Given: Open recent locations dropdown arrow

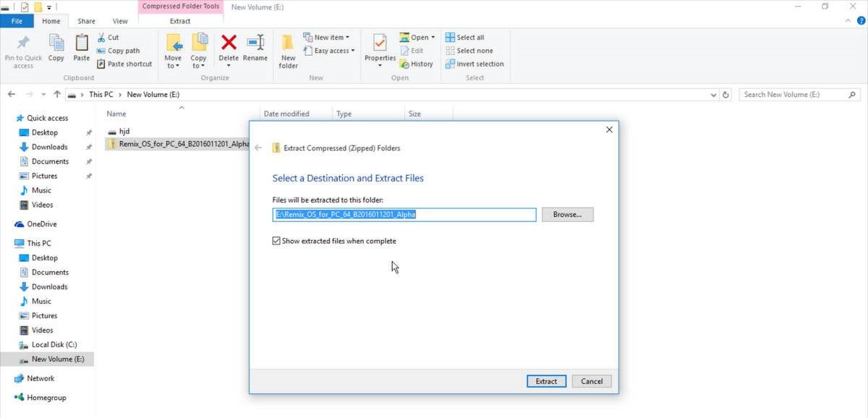Looking at the screenshot, I should click(x=44, y=95).
